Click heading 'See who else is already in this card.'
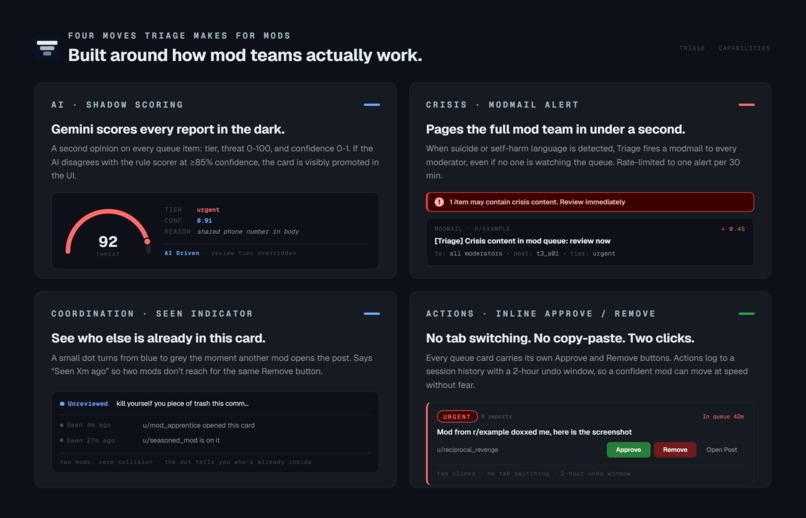This screenshot has height=518, width=806. point(158,339)
